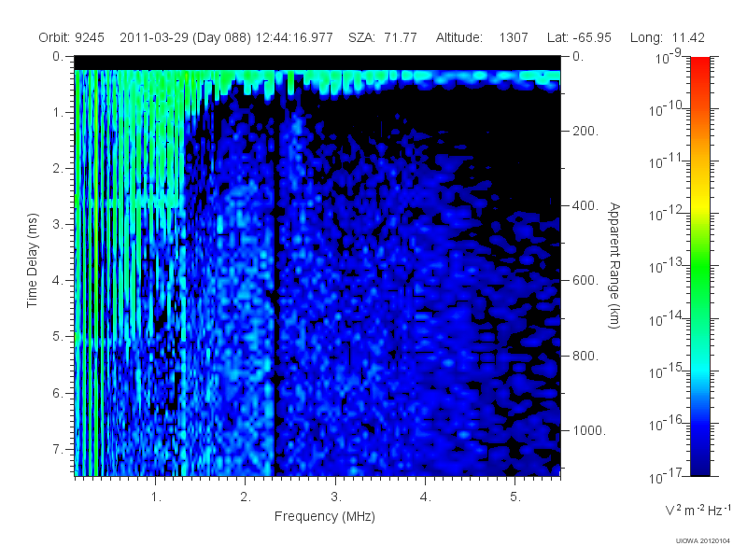Screen dimensions: 747x560
Task: Click the 800. apparent range tick label
Action: 585,356
